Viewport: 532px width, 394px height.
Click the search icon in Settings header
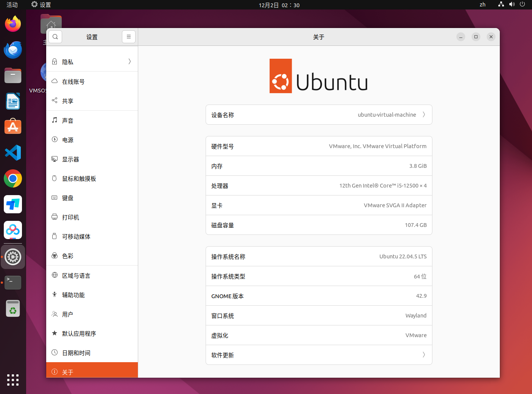pyautogui.click(x=55, y=37)
